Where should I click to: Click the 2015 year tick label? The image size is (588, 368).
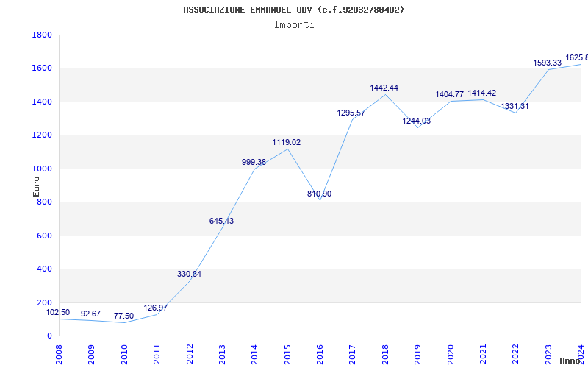[287, 355]
